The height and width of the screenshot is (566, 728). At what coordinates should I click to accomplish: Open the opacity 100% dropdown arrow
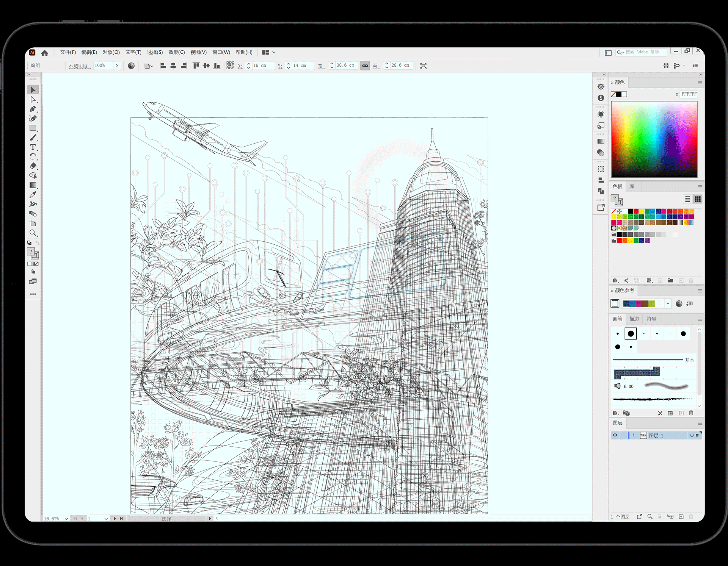(x=117, y=66)
